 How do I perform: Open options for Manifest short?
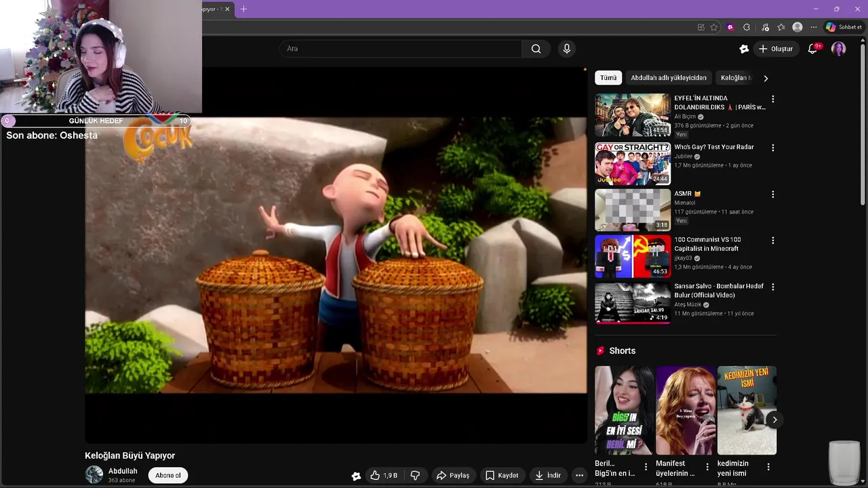pyautogui.click(x=707, y=467)
